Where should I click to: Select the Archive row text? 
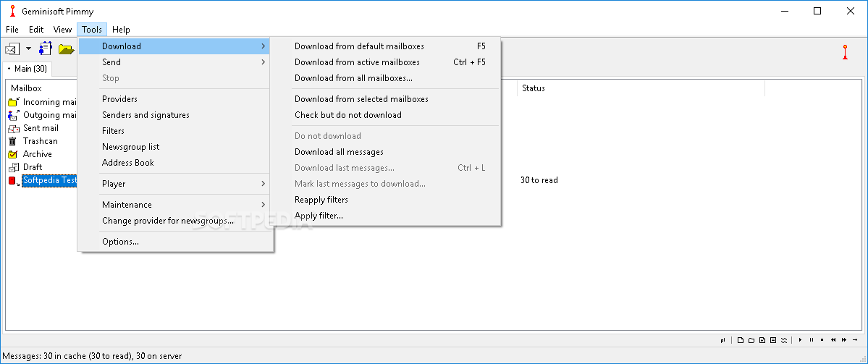coord(37,154)
